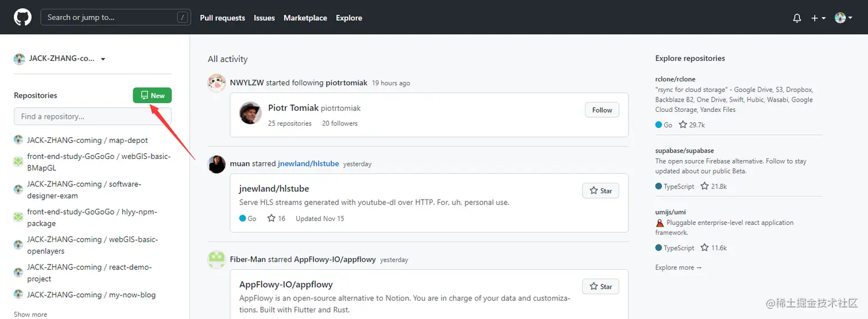Image resolution: width=868 pixels, height=319 pixels.
Task: Open the user avatar menu
Action: [x=843, y=18]
